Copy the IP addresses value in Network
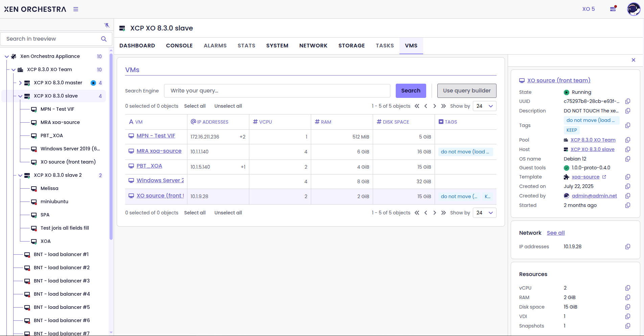Image resolution: width=644 pixels, height=336 pixels. 628,247
